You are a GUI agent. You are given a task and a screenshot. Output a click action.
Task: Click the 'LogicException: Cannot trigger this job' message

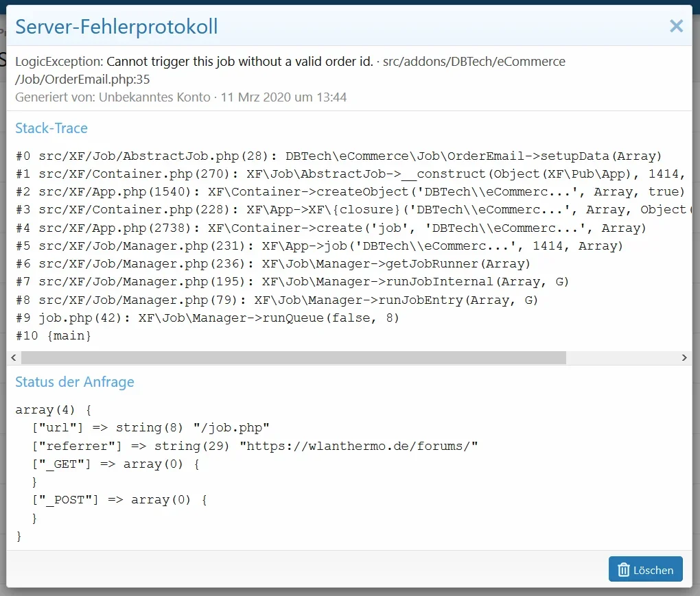tap(194, 61)
